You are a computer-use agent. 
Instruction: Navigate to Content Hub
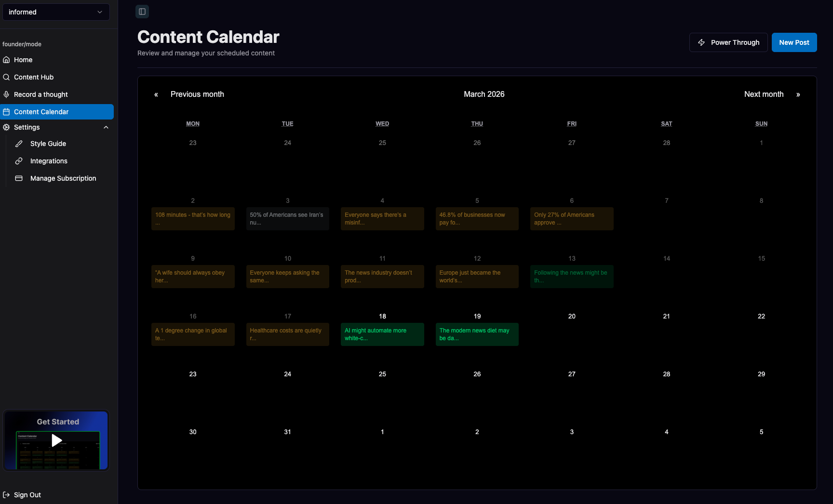[34, 77]
